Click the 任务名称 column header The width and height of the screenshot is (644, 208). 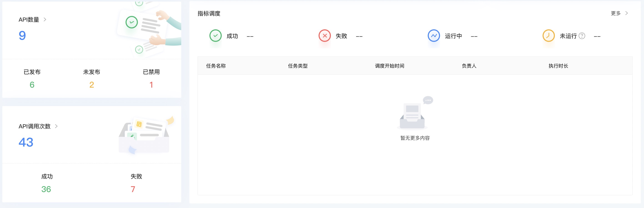(x=216, y=66)
